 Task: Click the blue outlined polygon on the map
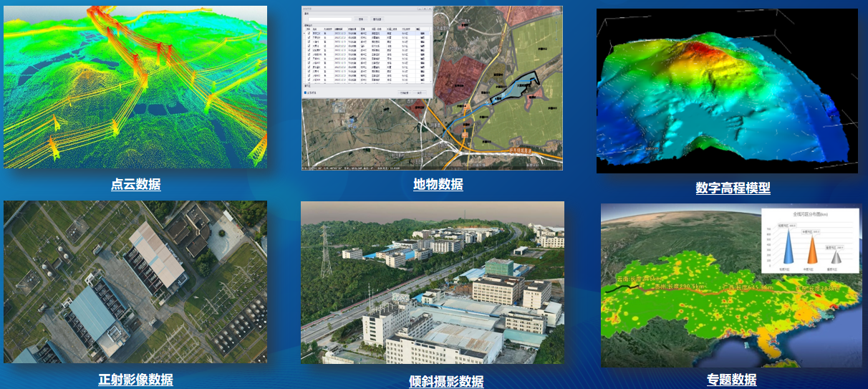(x=518, y=86)
